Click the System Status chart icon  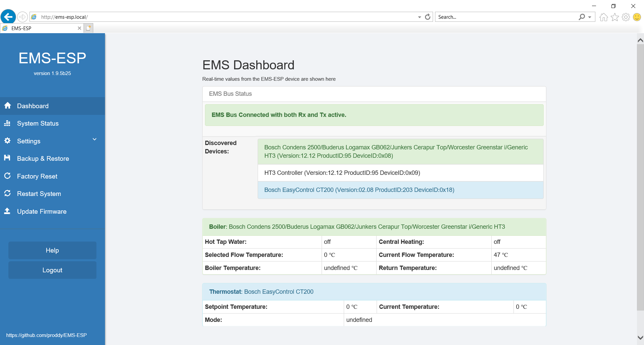pyautogui.click(x=7, y=123)
